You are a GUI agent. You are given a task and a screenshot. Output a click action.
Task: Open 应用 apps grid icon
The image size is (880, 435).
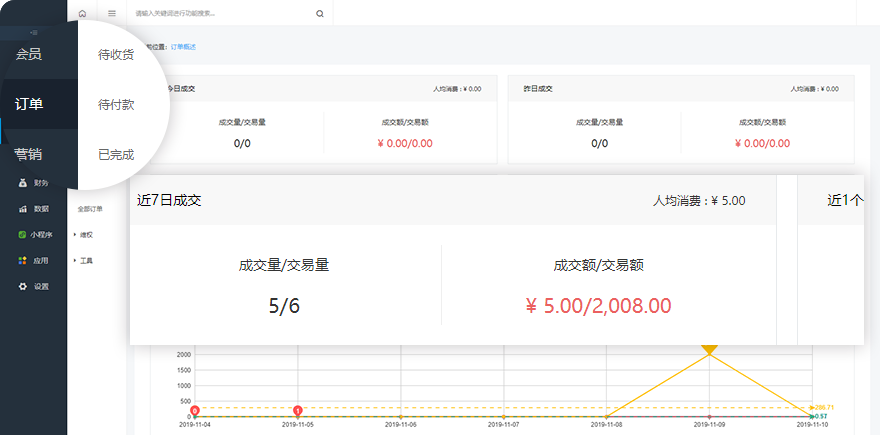tap(23, 261)
